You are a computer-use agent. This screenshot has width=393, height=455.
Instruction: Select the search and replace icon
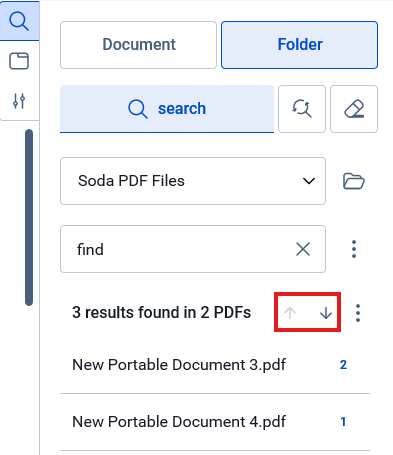302,109
